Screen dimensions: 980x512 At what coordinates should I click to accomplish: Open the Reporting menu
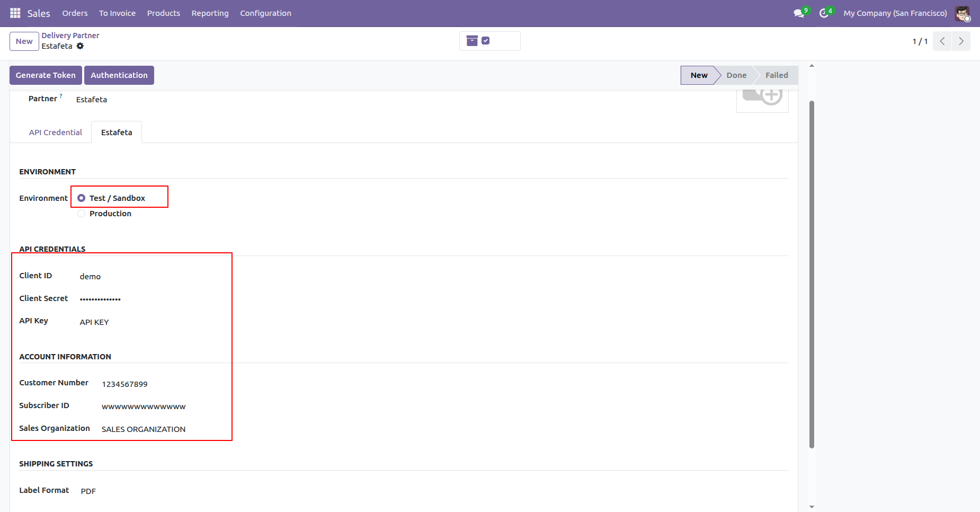point(210,13)
